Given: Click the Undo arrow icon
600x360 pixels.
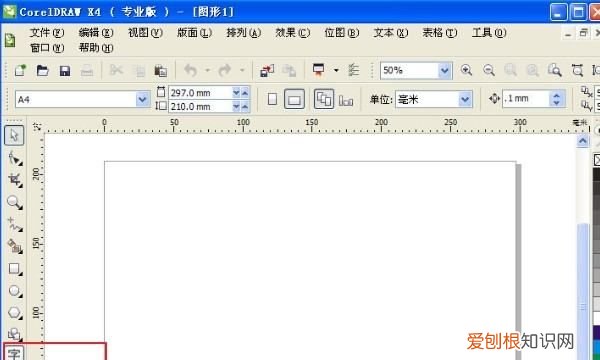Looking at the screenshot, I should coord(190,70).
